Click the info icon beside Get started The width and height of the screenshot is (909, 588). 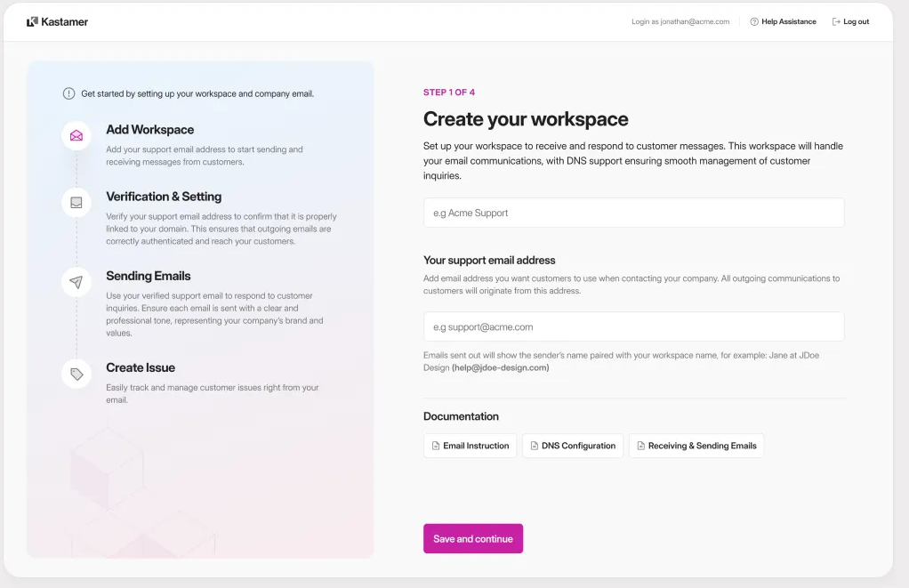tap(69, 93)
